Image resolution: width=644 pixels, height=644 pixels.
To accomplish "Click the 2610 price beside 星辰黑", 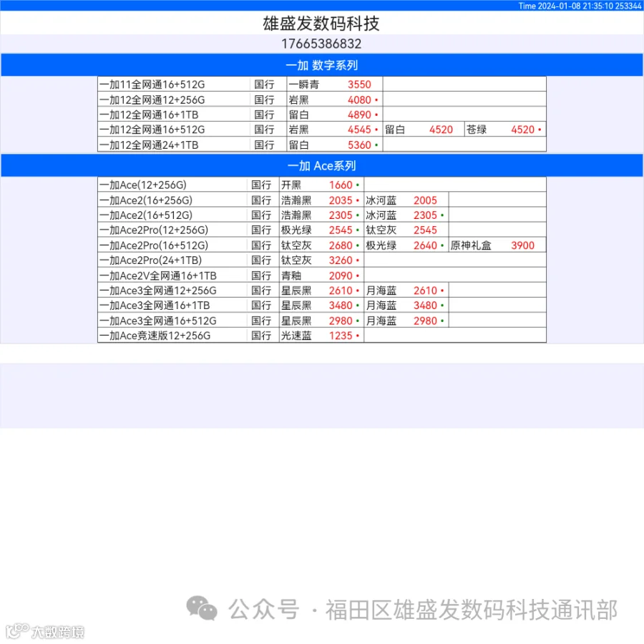I will [341, 291].
